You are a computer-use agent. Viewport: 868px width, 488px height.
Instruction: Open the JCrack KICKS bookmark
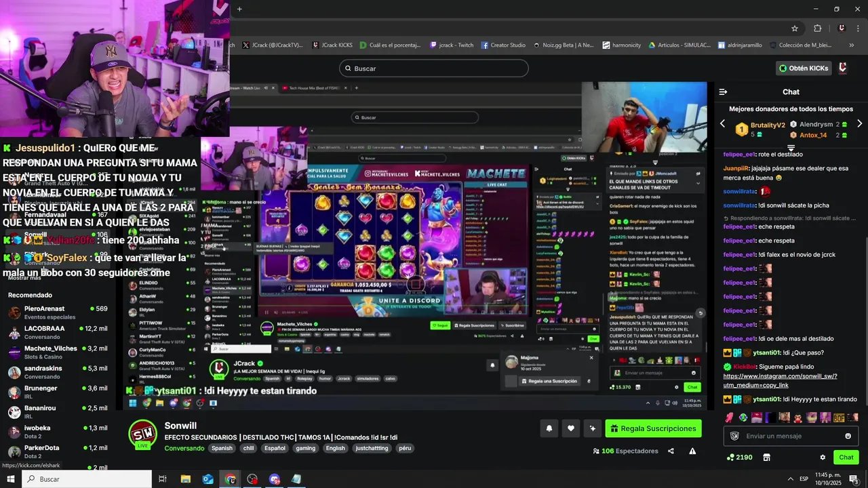pyautogui.click(x=332, y=45)
